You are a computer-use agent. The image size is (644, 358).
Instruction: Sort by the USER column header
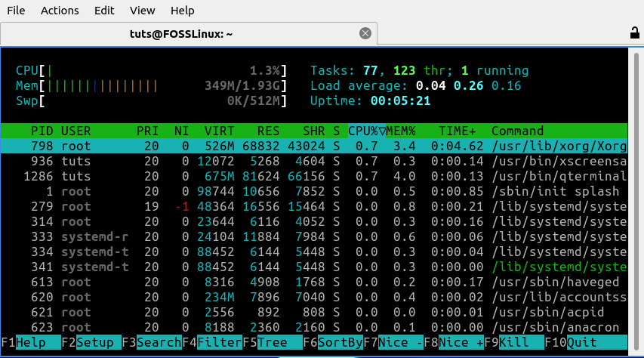click(x=76, y=131)
